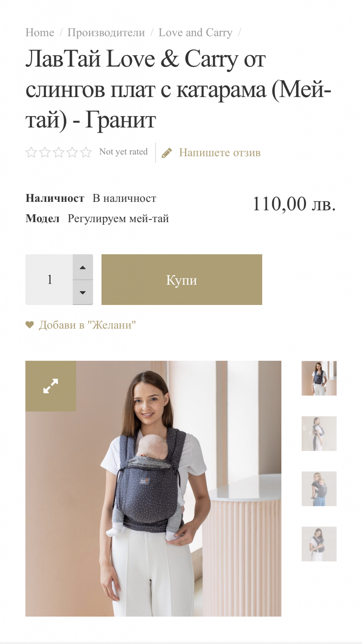Open the Напишете отзив review link
The height and width of the screenshot is (644, 362).
click(220, 152)
